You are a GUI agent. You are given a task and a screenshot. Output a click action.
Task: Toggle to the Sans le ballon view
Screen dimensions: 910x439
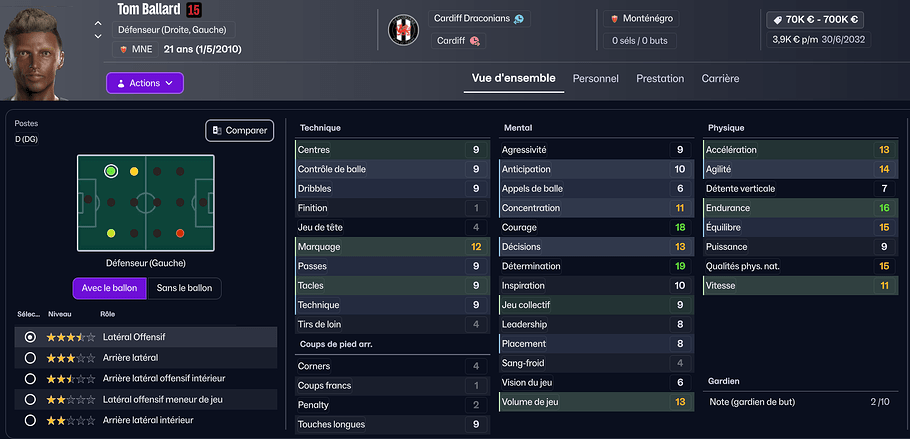(185, 289)
